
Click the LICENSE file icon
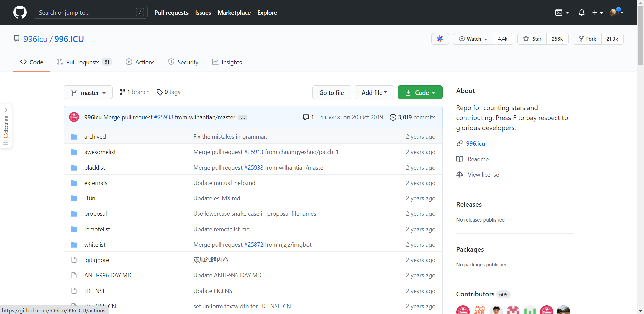point(74,291)
